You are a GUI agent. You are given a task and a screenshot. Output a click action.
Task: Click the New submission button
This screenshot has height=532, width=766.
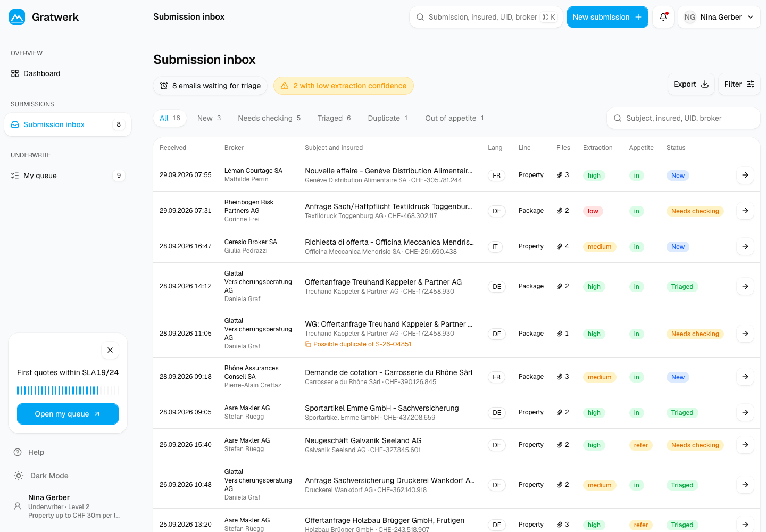point(607,17)
